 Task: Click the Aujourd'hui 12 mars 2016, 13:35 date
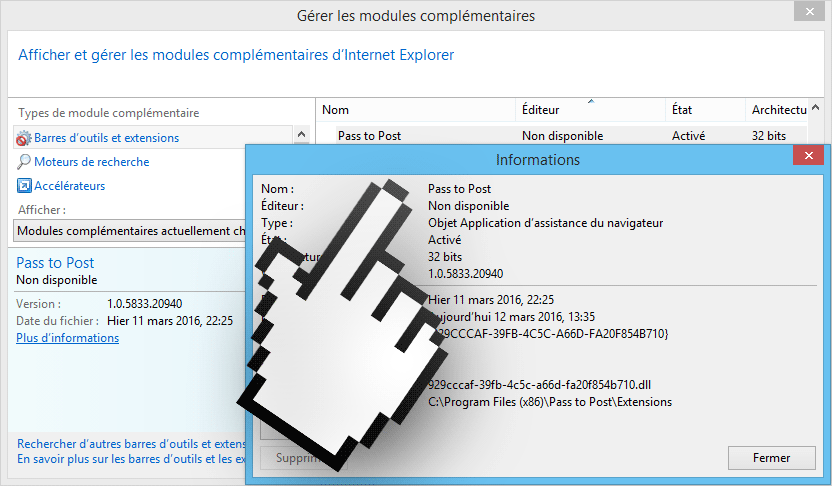pyautogui.click(x=512, y=317)
